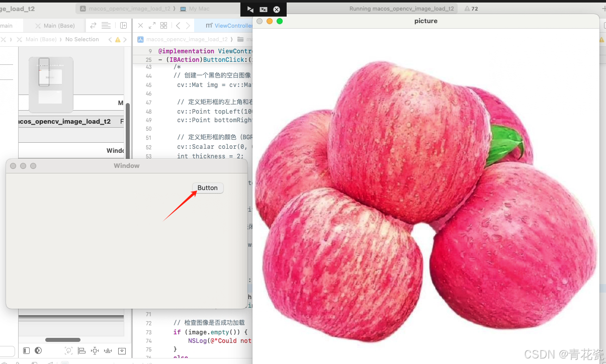Click the macos_opencv_image_load_t2 title on the canvas

[64, 122]
